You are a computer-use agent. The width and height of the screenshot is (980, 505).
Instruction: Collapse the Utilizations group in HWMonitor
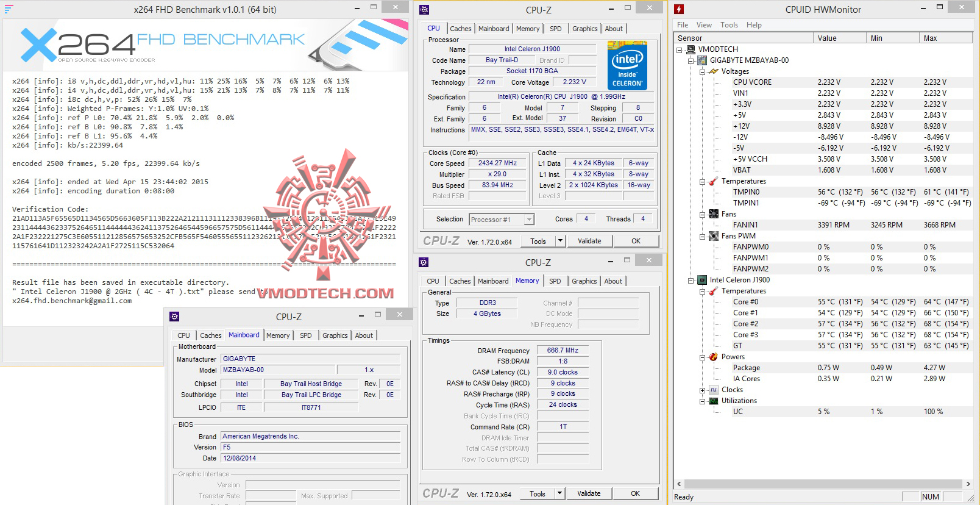click(x=703, y=401)
